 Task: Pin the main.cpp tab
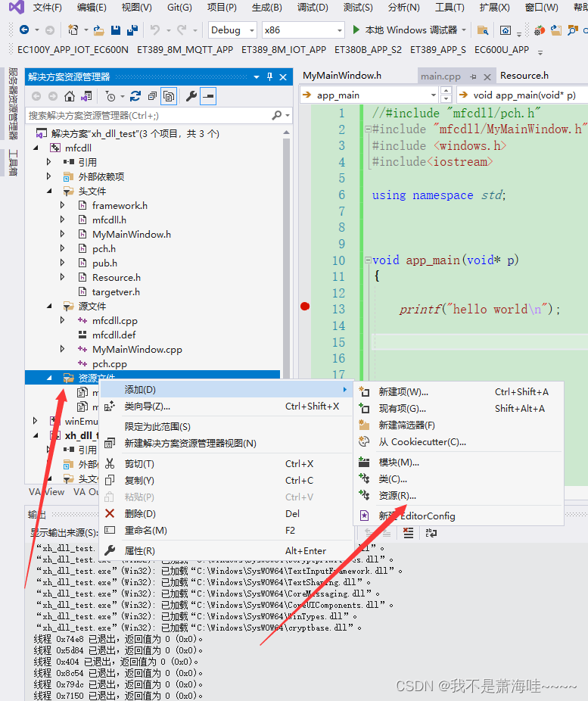[473, 77]
